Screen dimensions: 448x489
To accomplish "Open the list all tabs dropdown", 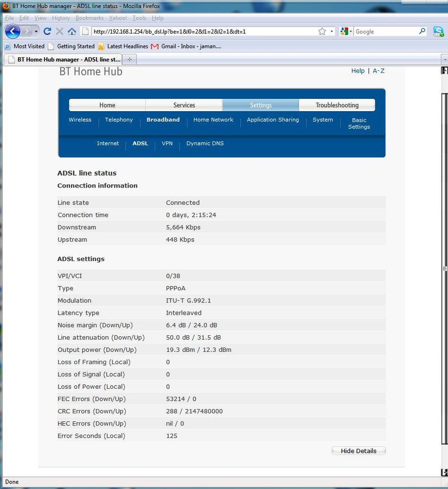I will click(445, 59).
